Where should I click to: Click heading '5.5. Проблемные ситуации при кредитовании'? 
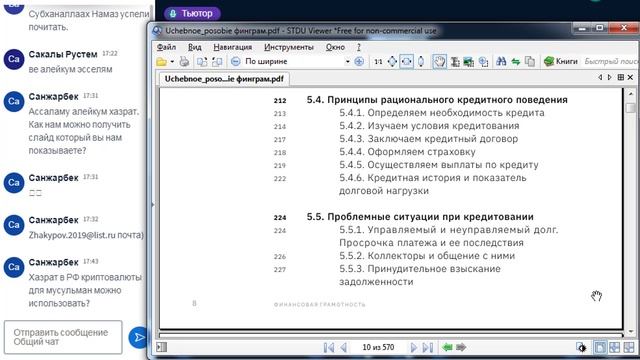click(x=420, y=217)
